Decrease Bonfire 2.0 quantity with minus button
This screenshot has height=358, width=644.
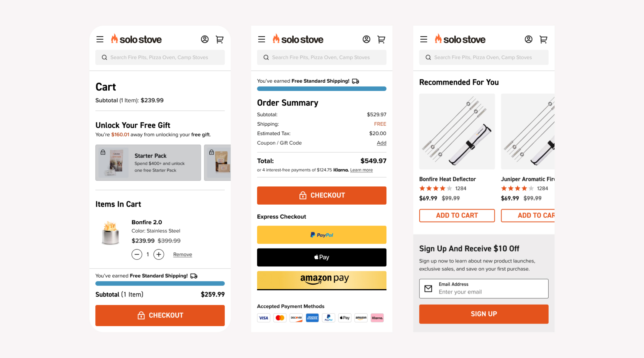pos(137,254)
